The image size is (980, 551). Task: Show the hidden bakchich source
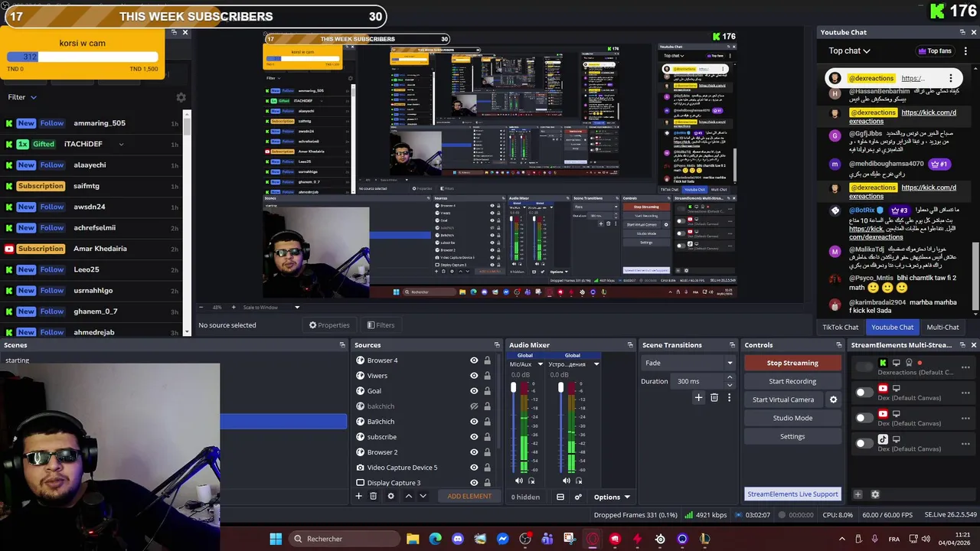tap(474, 406)
